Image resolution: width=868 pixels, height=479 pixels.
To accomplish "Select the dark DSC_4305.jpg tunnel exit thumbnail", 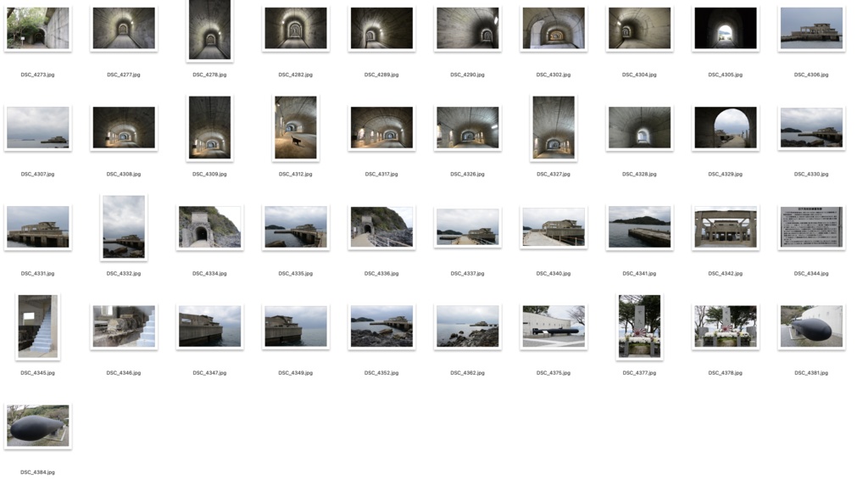I will coord(726,28).
